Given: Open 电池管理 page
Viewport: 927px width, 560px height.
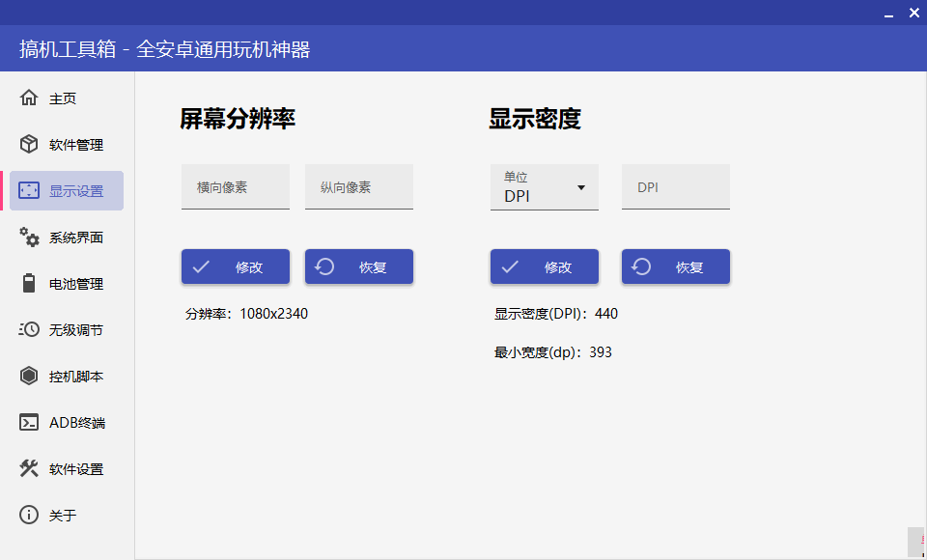Looking at the screenshot, I should (67, 283).
